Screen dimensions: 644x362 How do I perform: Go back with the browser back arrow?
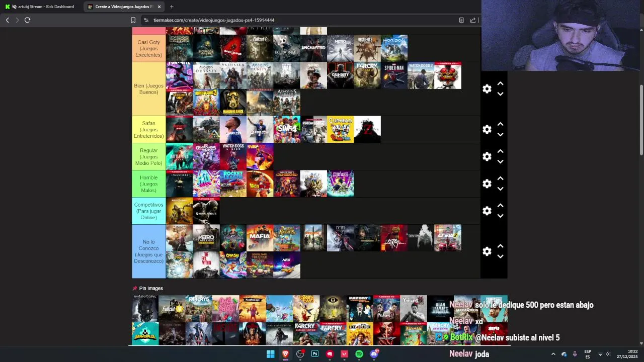7,20
